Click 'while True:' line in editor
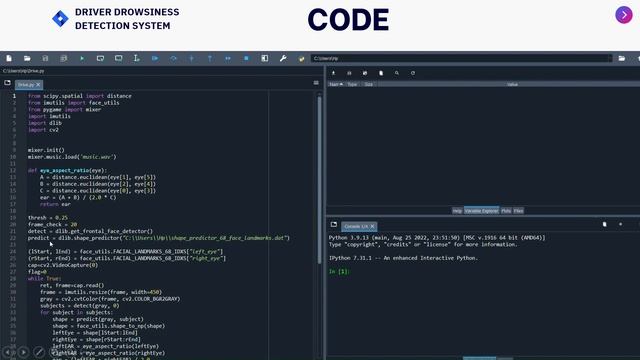 click(44, 278)
